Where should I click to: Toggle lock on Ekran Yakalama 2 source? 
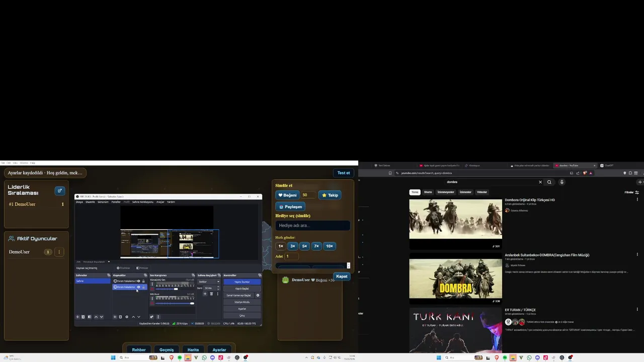[x=143, y=281]
